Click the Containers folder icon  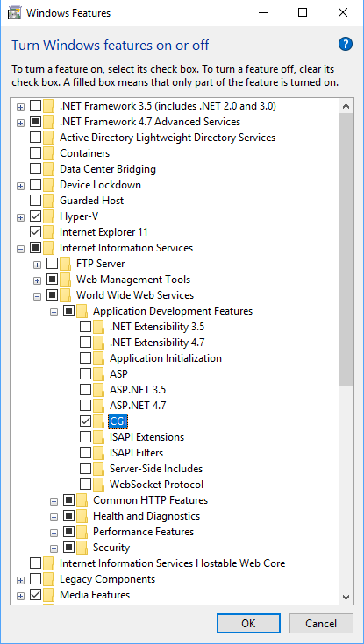pyautogui.click(x=48, y=153)
